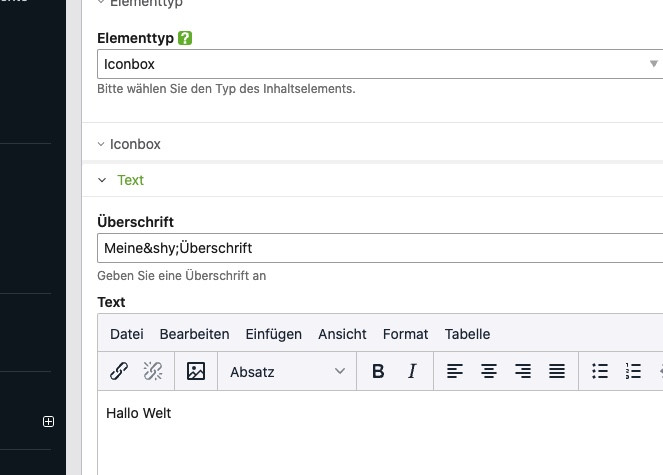Open the Absatz block format dropdown
Screen dimensions: 663x475
click(x=287, y=371)
